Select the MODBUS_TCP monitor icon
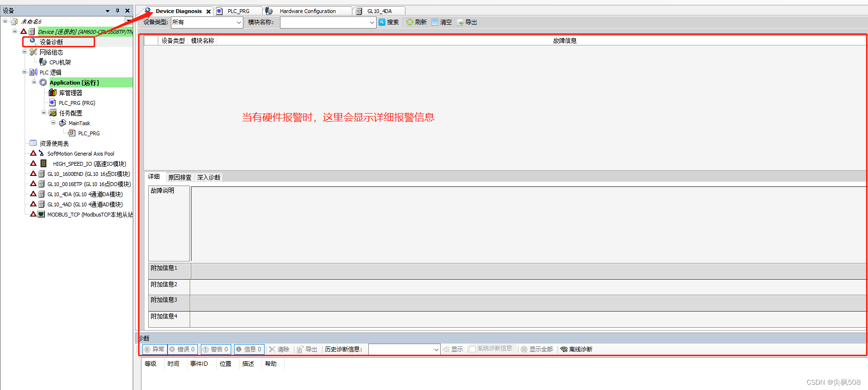Screen dimensions: 868x390 point(42,214)
